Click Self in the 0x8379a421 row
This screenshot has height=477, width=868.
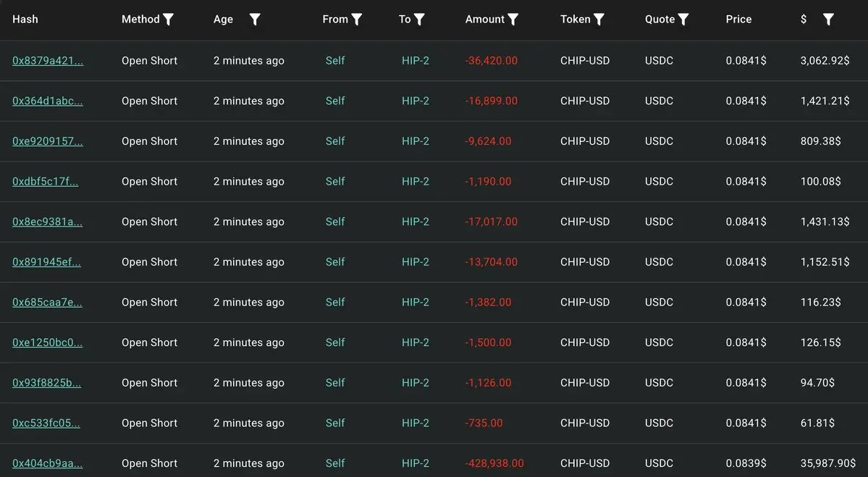pyautogui.click(x=335, y=61)
